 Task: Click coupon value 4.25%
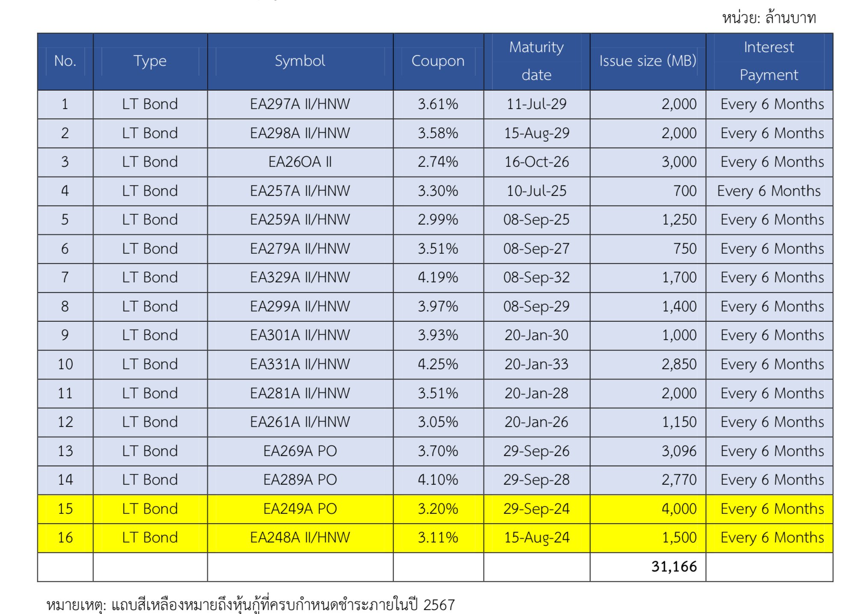[x=438, y=365]
